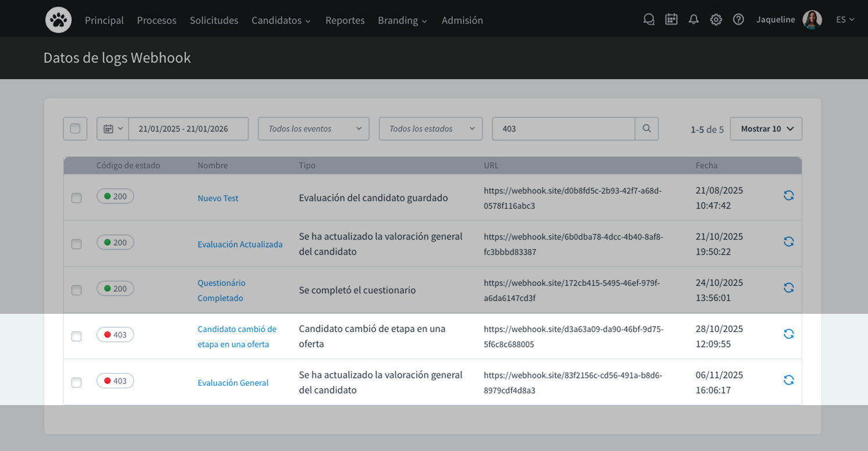
Task: Check the Evaluación General row checkbox
Action: [x=76, y=382]
